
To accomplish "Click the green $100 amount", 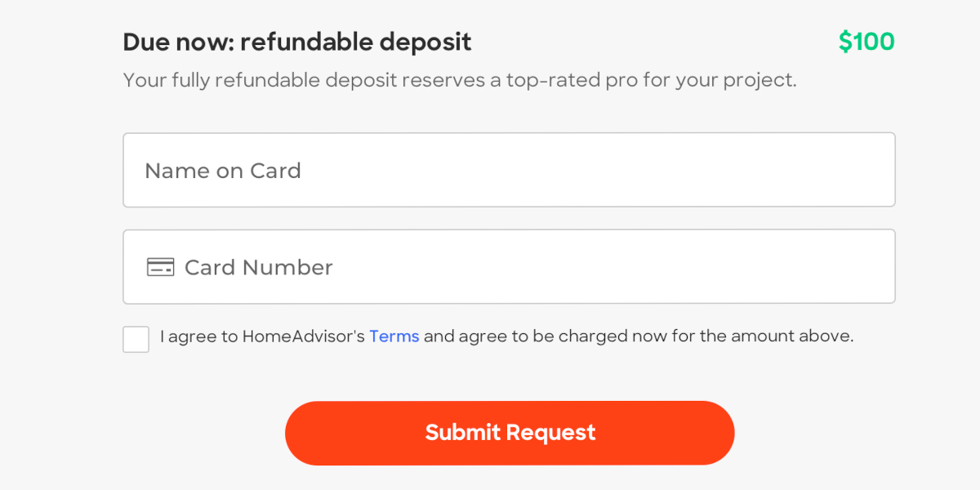I will [x=866, y=41].
